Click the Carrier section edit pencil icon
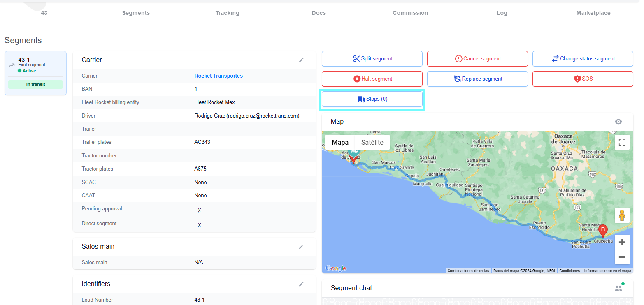The width and height of the screenshot is (644, 305). (301, 60)
